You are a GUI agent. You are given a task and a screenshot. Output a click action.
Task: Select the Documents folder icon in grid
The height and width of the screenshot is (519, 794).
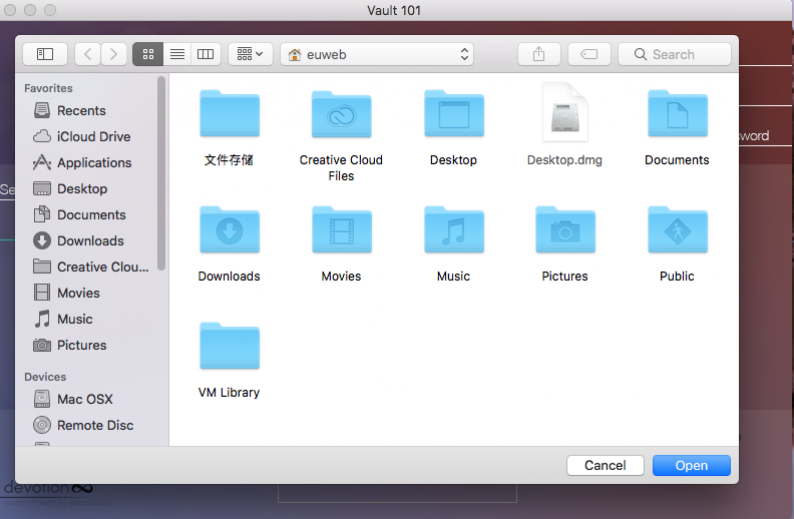[x=678, y=113]
